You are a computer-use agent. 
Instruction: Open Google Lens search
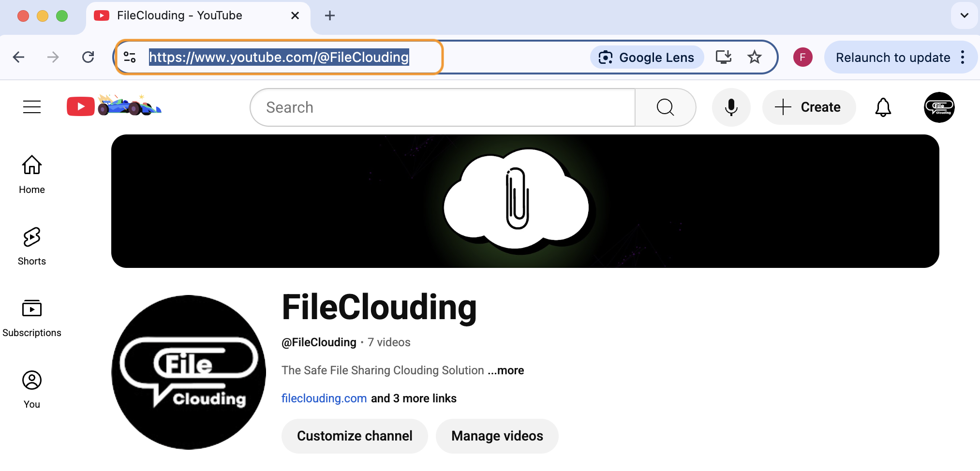click(647, 58)
